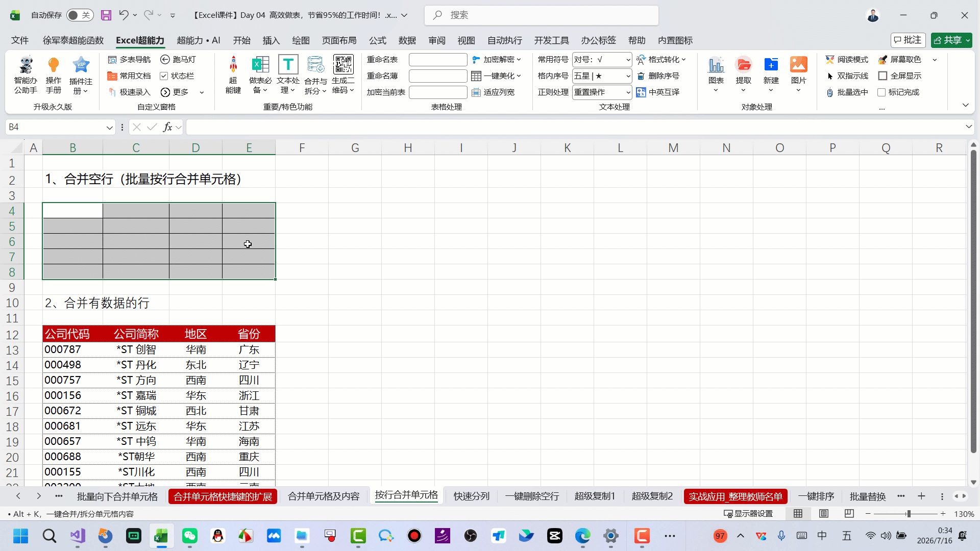
Task: Click 屏幕取色 eyedropper tool
Action: click(900, 60)
